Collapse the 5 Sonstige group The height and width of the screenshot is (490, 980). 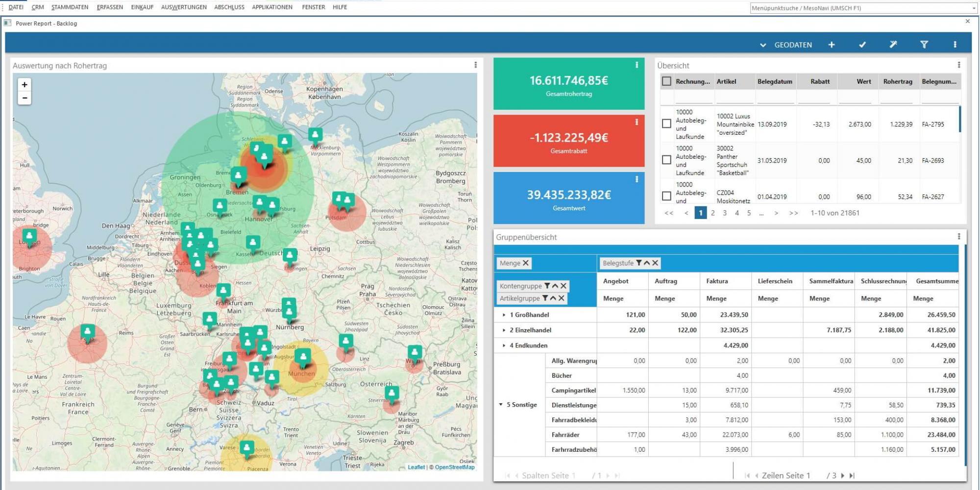pos(501,405)
